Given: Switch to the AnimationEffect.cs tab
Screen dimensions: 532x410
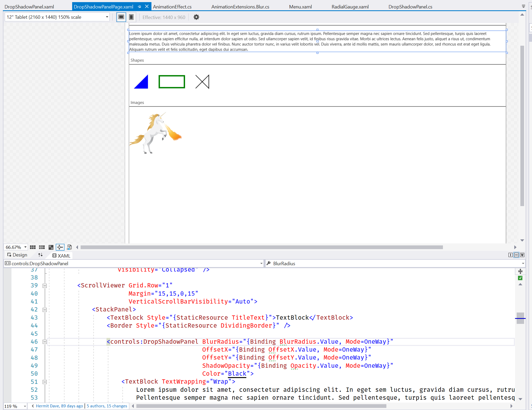Looking at the screenshot, I should (x=172, y=7).
